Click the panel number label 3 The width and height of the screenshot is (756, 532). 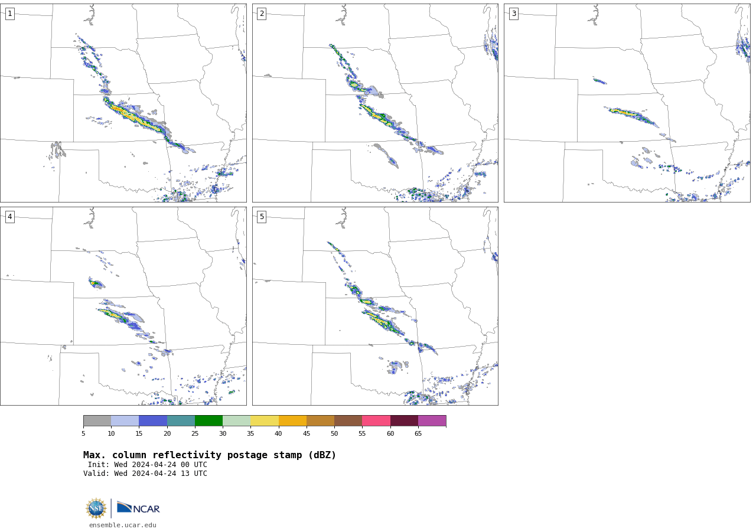[x=514, y=14]
